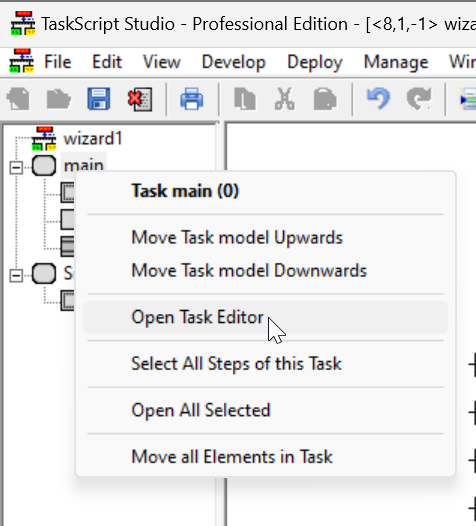The image size is (476, 526).
Task: Open the File menu
Action: (58, 62)
